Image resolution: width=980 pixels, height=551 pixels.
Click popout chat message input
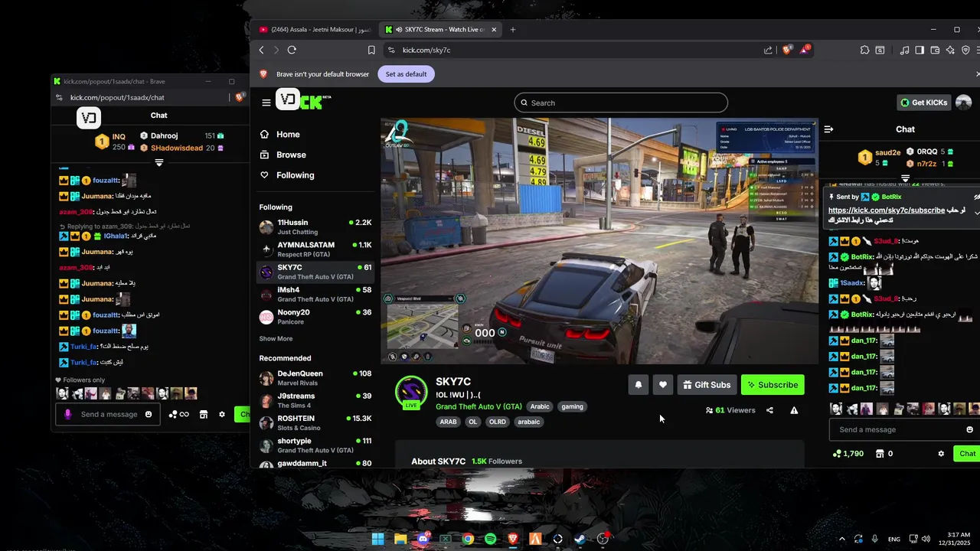[109, 414]
